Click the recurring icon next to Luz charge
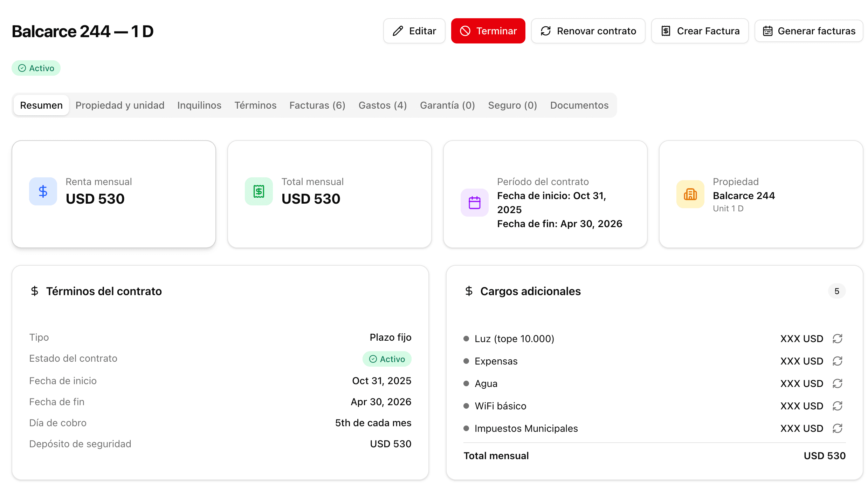Viewport: 868px width, 490px height. click(838, 339)
